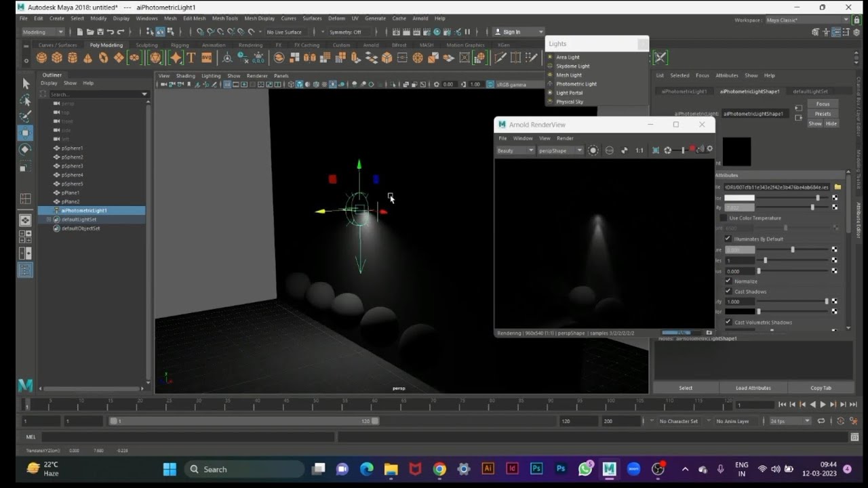Enable Use Color Temperature checkbox
The height and width of the screenshot is (488, 868).
(x=724, y=218)
